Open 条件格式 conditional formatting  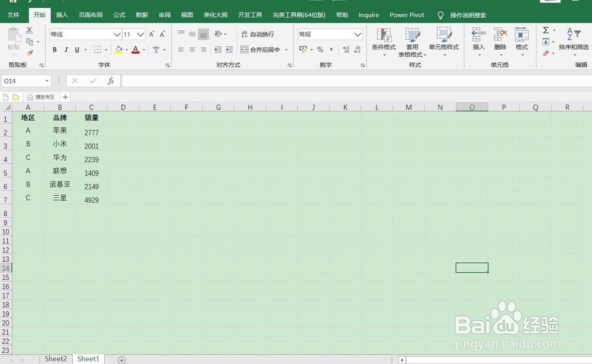382,41
